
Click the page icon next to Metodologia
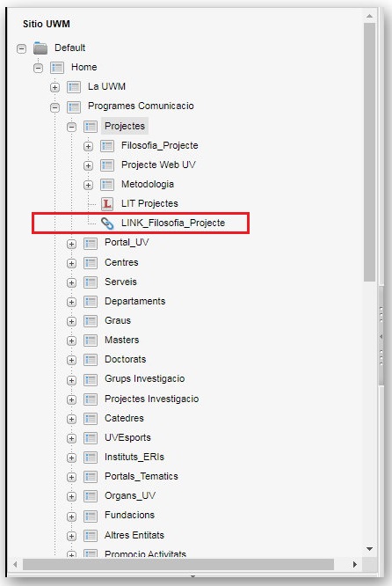(107, 184)
